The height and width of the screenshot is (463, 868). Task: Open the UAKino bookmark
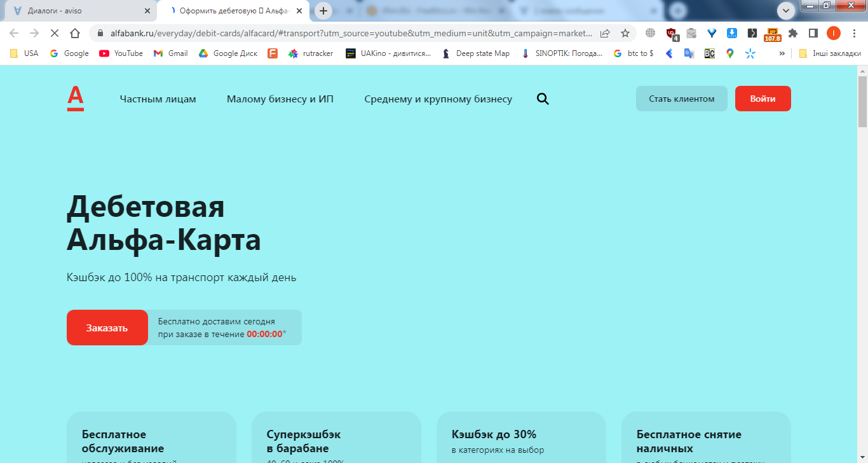tap(388, 53)
